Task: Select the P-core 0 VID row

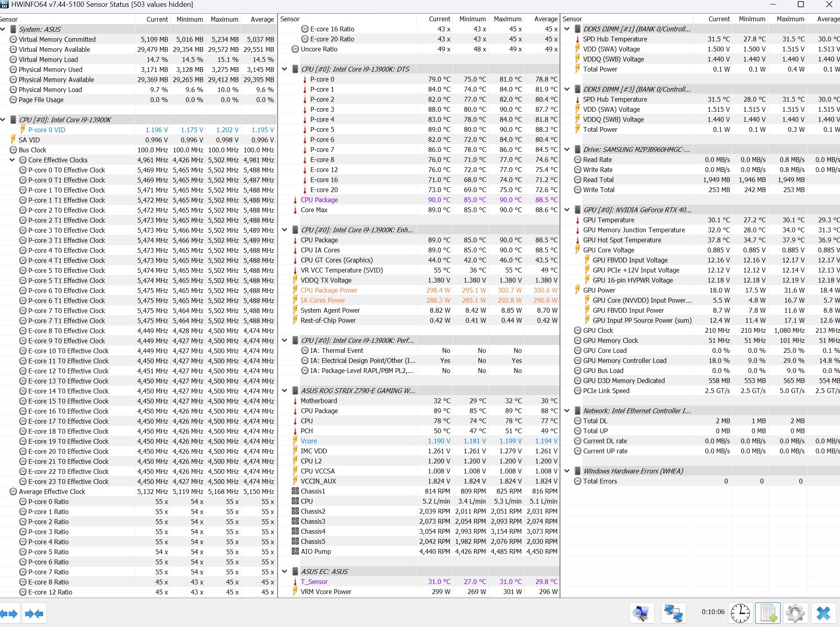Action: tap(47, 130)
